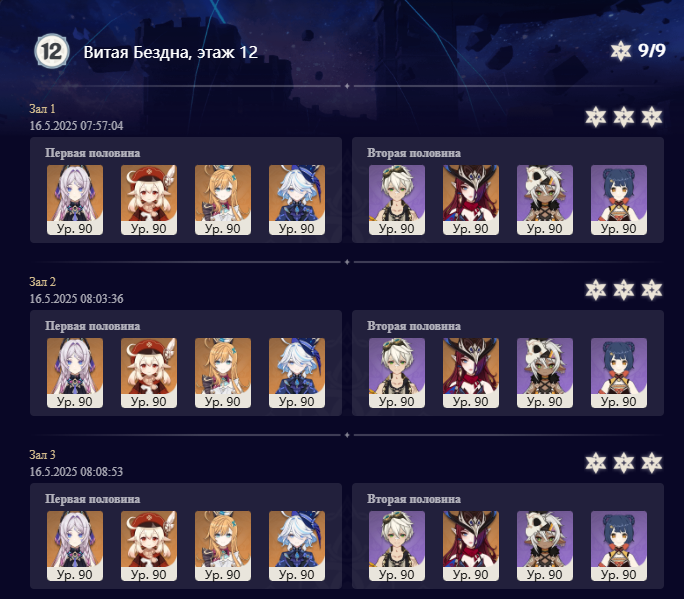
Task: Open dark-blue-haired character in Зал 3 second half
Action: (x=619, y=546)
